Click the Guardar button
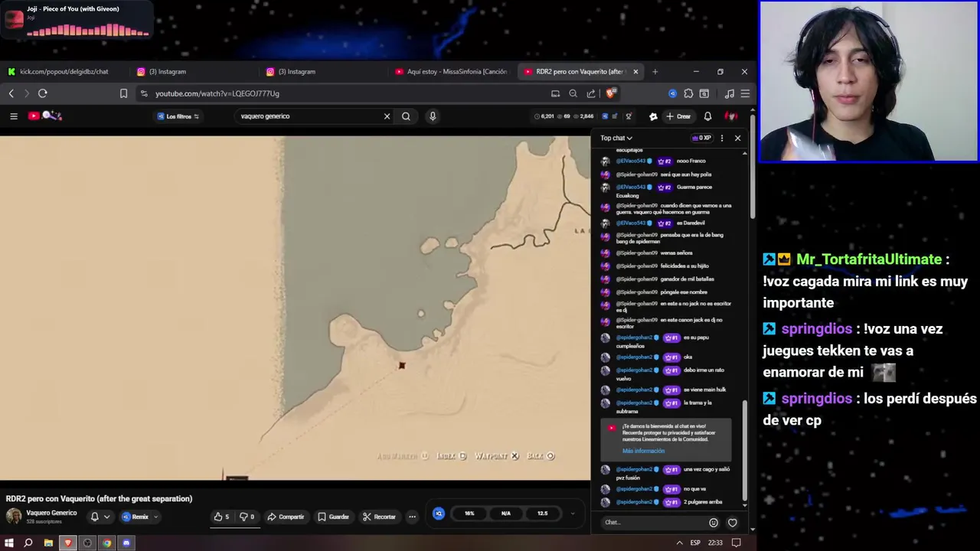The width and height of the screenshot is (980, 551). tap(334, 517)
